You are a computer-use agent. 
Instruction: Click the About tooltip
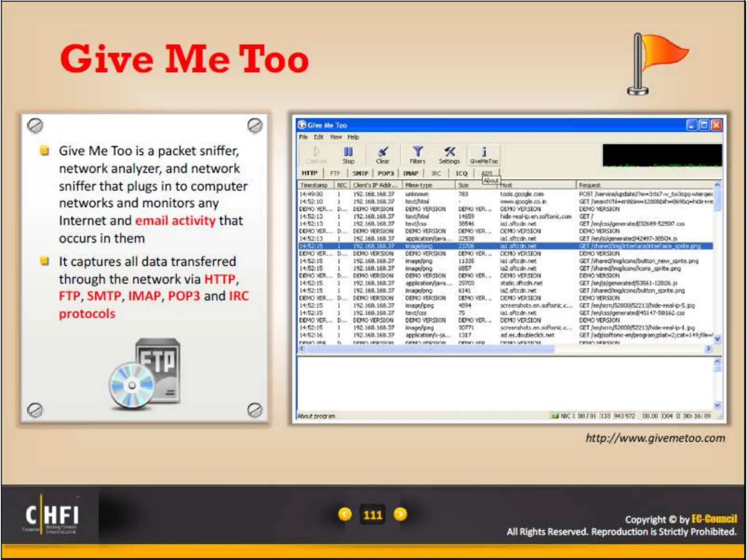pyautogui.click(x=491, y=180)
